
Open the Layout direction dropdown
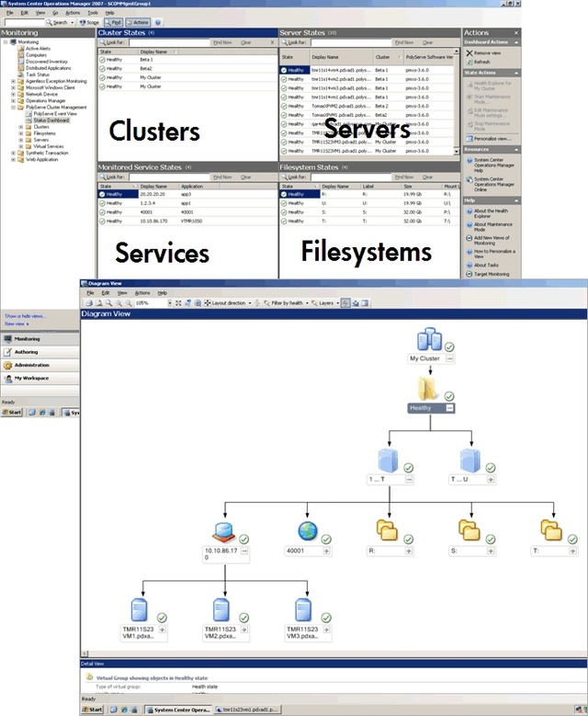point(250,303)
